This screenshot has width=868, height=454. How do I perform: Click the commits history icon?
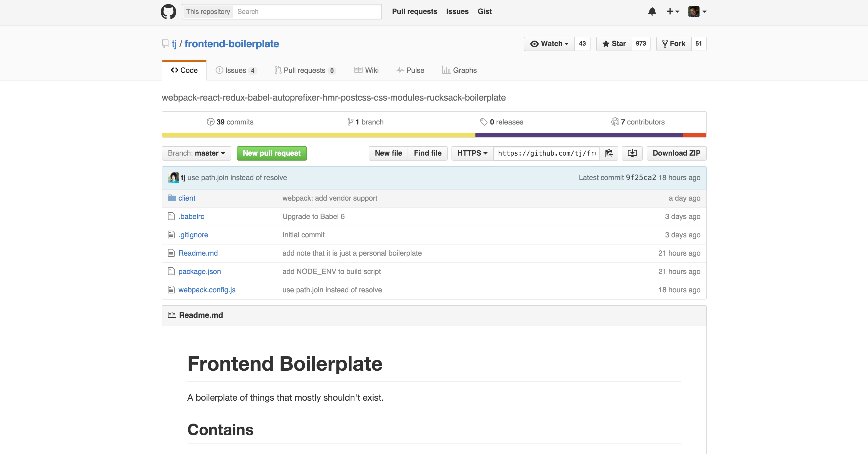[x=210, y=122]
